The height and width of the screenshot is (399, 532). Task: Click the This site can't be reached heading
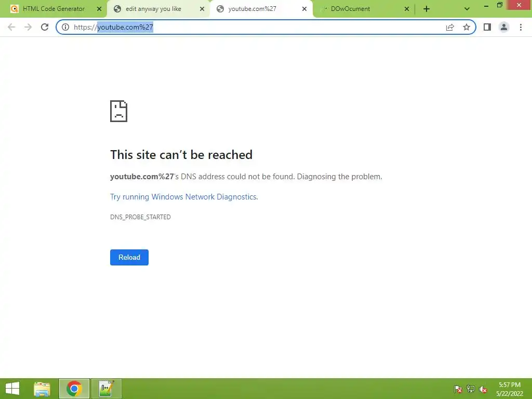click(181, 155)
